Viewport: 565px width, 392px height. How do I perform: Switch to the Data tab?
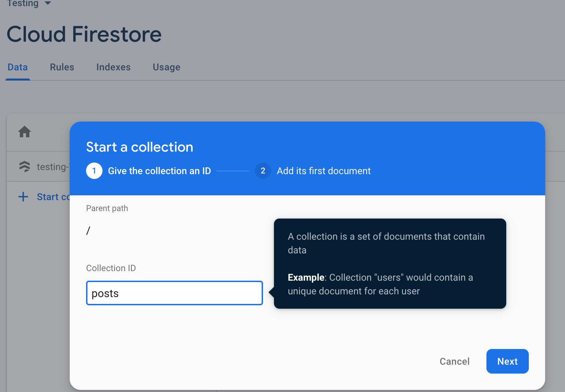[x=18, y=67]
